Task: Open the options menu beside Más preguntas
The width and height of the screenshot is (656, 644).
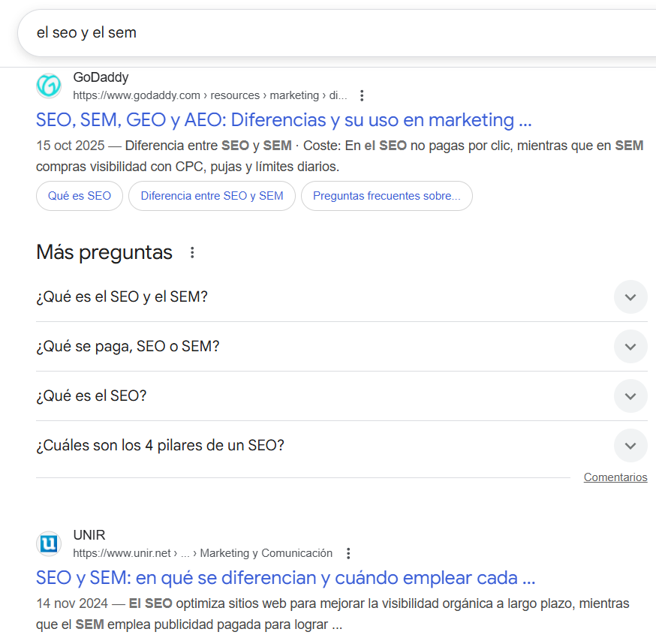Action: [x=192, y=253]
